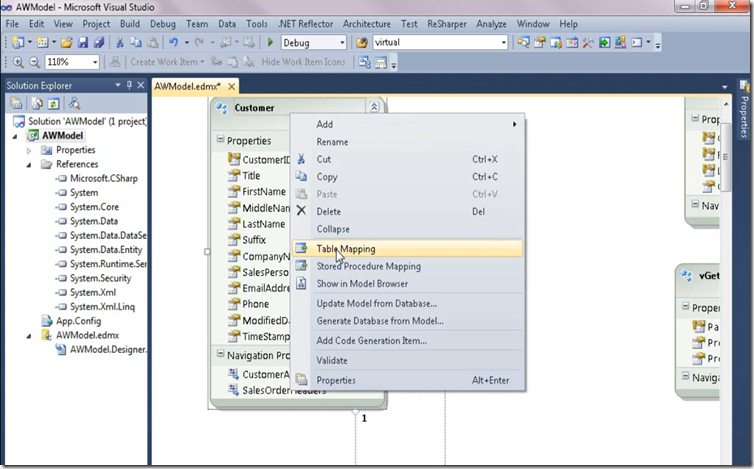Click Refresh icon in Solution Explorer toolbar

53,103
